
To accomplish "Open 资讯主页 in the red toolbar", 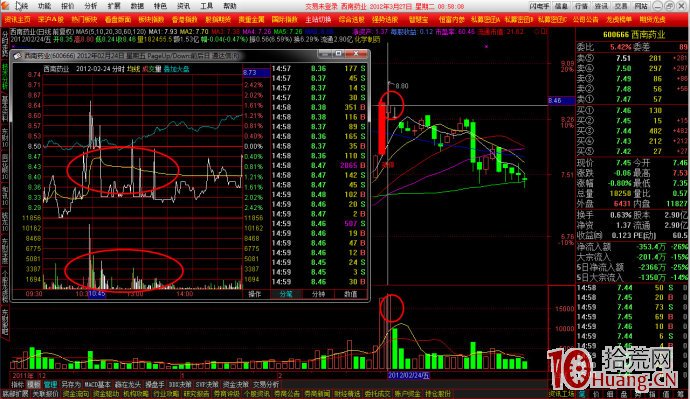I will click(18, 20).
